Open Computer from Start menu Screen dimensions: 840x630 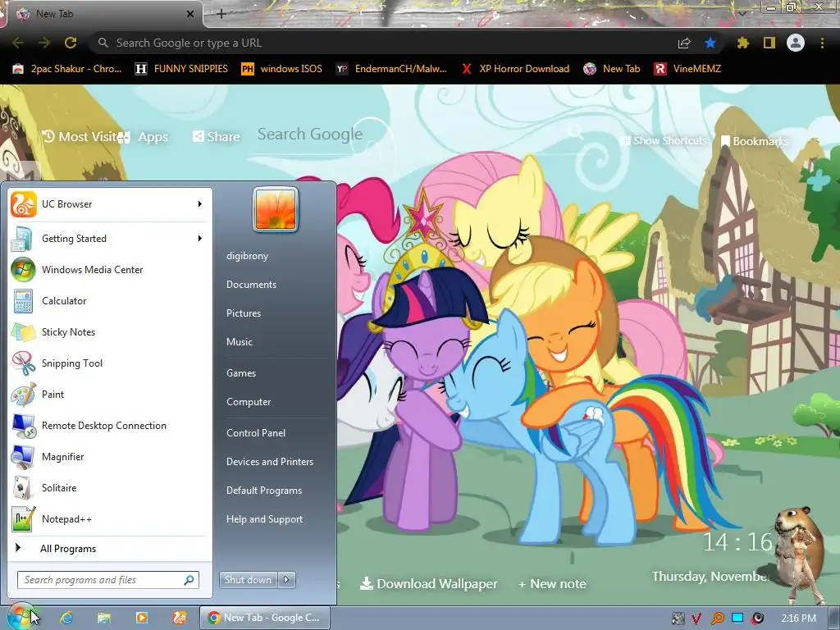tap(249, 402)
